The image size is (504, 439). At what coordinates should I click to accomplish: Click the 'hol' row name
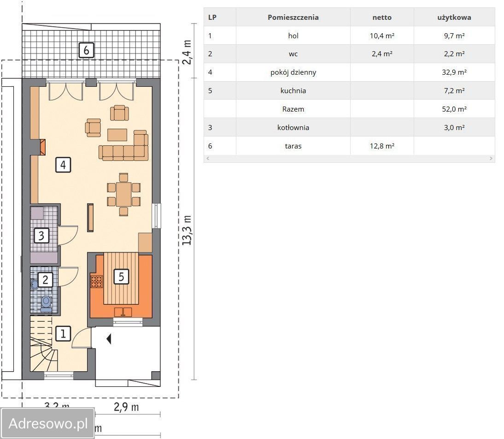coord(293,36)
